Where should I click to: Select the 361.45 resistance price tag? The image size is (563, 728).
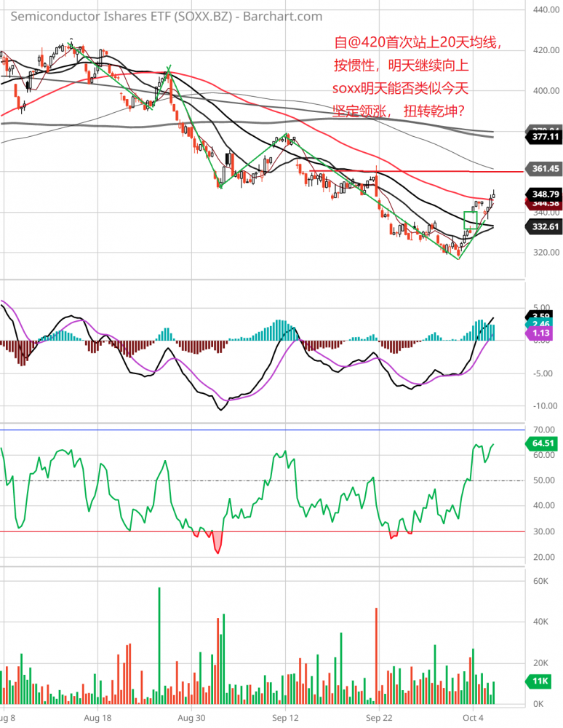tap(544, 169)
